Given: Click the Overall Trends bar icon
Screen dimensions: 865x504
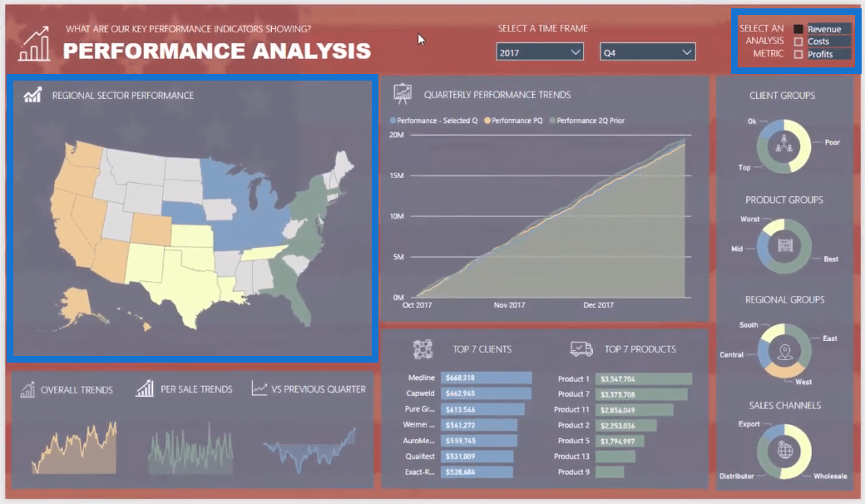Looking at the screenshot, I should click(x=27, y=389).
